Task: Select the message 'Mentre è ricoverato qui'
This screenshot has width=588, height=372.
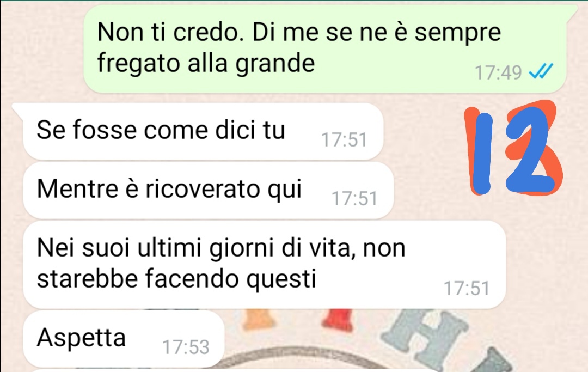Action: click(x=209, y=190)
